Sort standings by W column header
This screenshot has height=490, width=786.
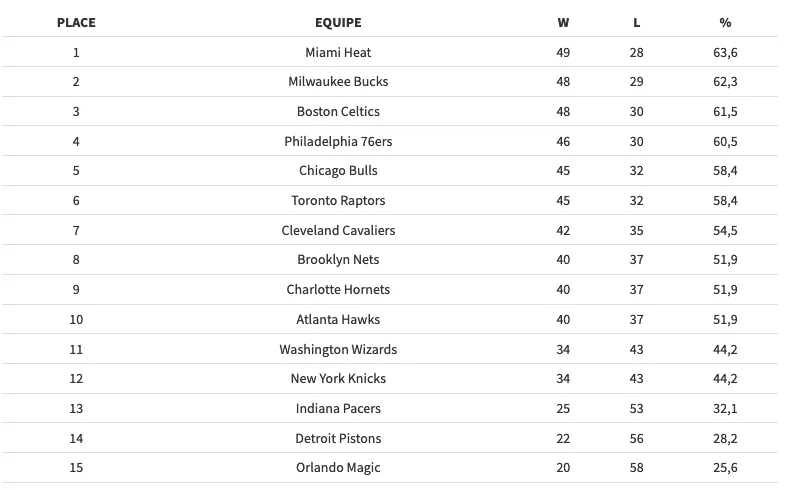pos(563,22)
